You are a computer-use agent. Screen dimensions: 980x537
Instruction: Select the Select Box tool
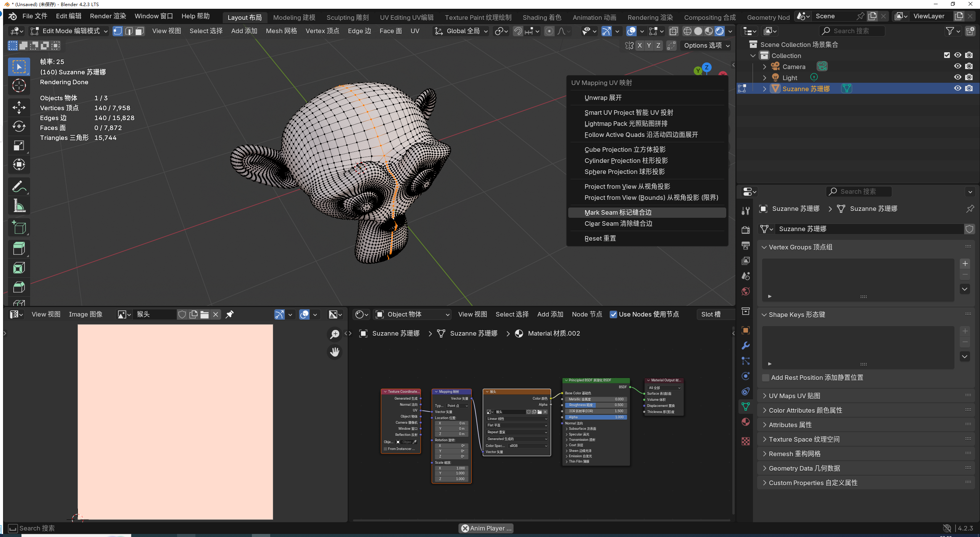[19, 67]
